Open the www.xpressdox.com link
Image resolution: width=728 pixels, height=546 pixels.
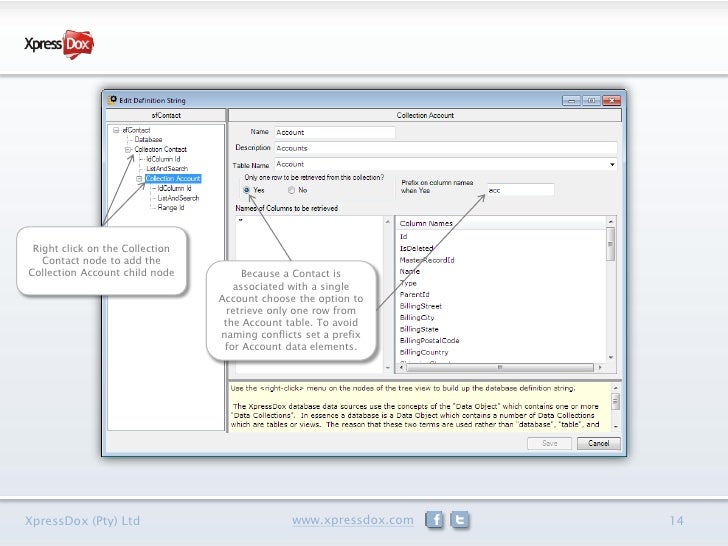pyautogui.click(x=353, y=520)
